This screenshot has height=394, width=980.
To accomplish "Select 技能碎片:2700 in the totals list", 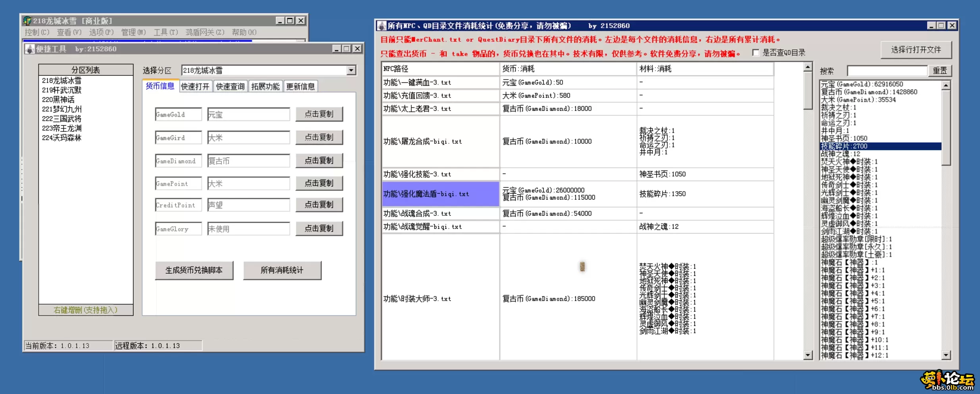I will click(880, 146).
